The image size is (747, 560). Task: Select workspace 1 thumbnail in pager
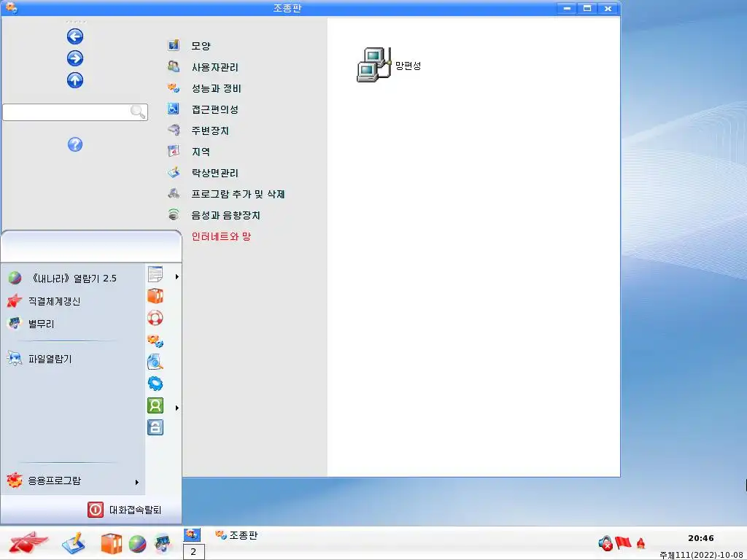[x=193, y=534]
